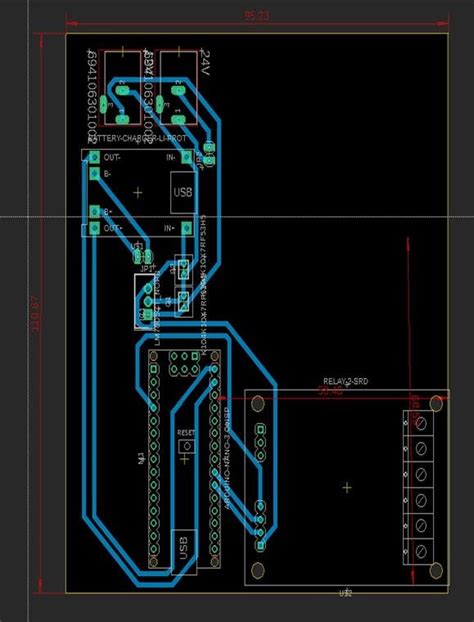474x622 pixels.
Task: Click the USB port on the battery charger
Action: coord(183,192)
